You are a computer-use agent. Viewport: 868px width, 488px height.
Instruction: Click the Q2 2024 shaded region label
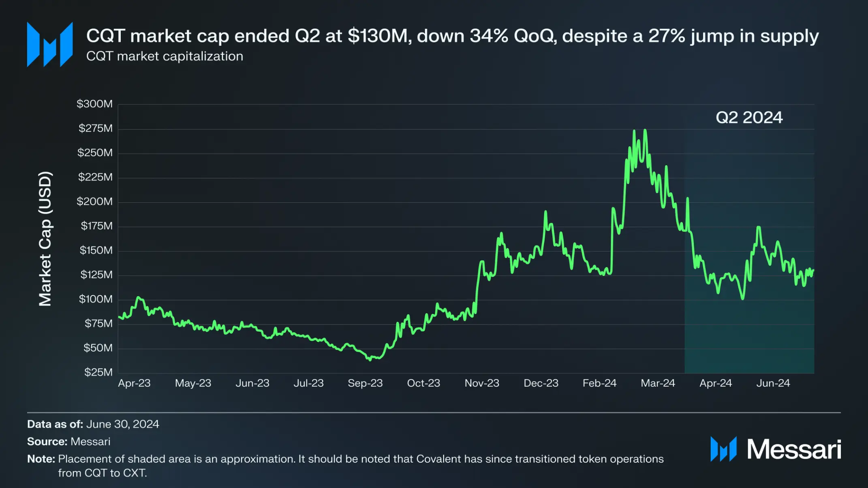click(749, 117)
